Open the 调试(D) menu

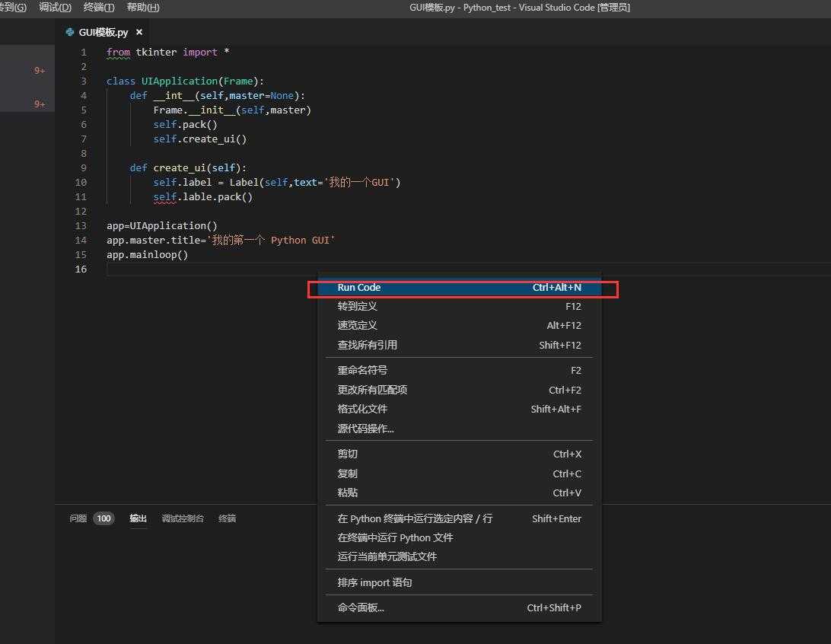tap(55, 8)
